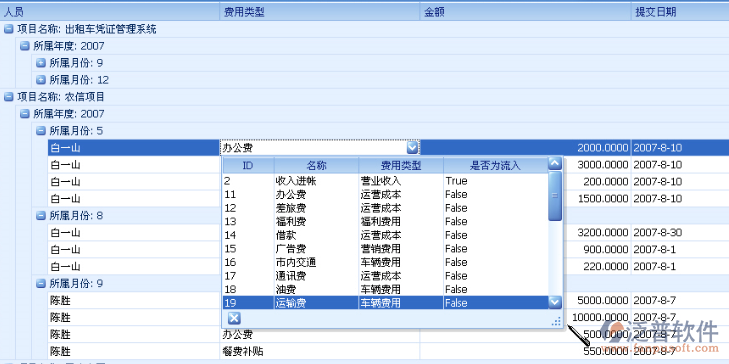Click the dropdown list scrollbar thumb

[555, 196]
